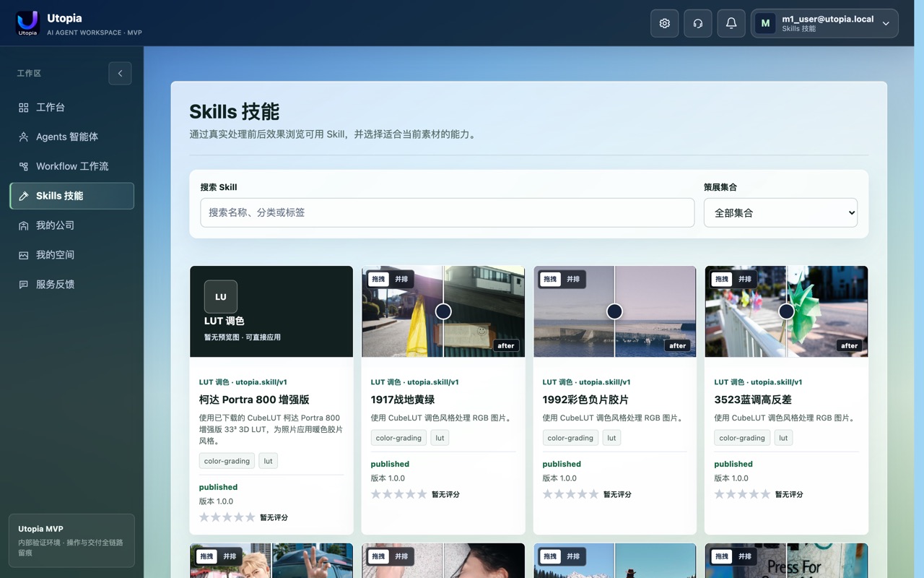This screenshot has height=578, width=924.
Task: Open 我的公司 page
Action: pyautogui.click(x=71, y=225)
